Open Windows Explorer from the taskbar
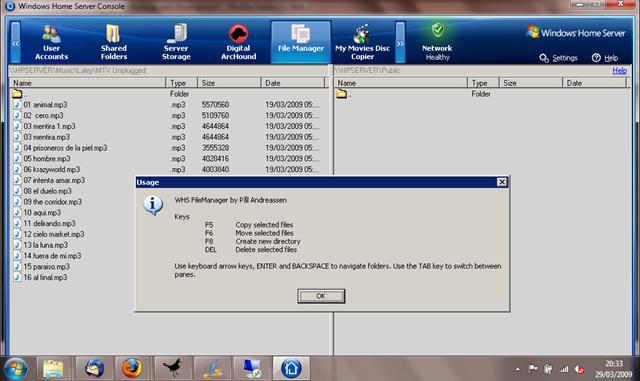The image size is (640, 381). pyautogui.click(x=53, y=369)
